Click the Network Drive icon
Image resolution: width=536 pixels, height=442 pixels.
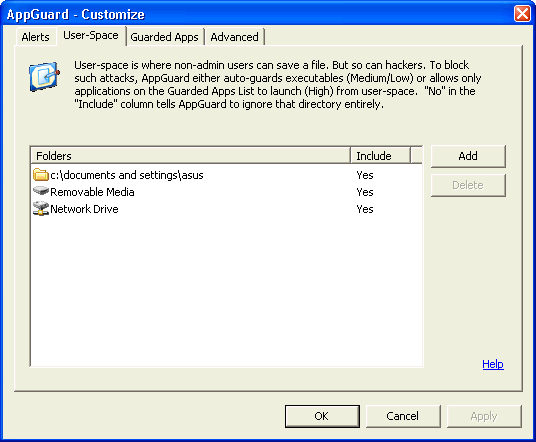[41, 209]
